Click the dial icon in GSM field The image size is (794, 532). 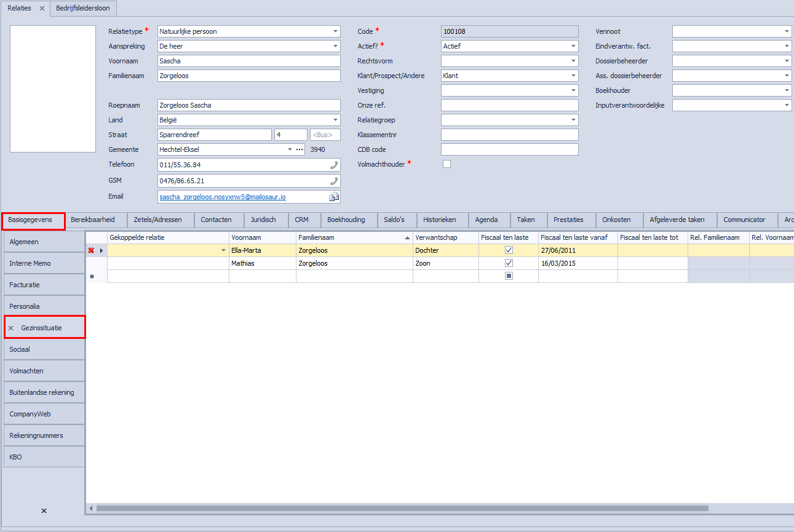(x=334, y=181)
